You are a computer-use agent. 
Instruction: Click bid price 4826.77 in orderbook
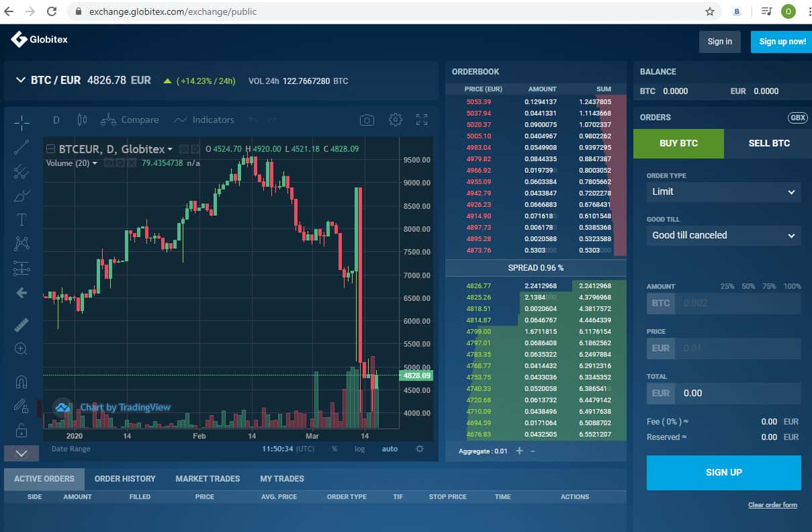coord(479,286)
